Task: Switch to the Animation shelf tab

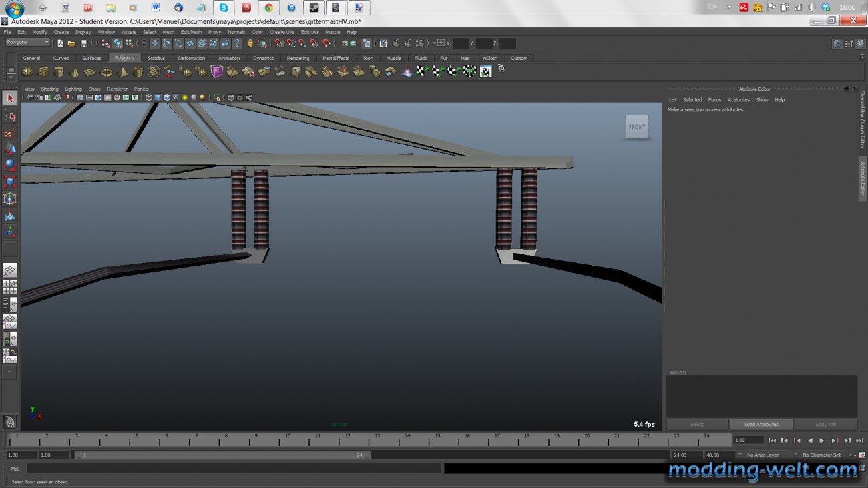Action: click(x=229, y=58)
